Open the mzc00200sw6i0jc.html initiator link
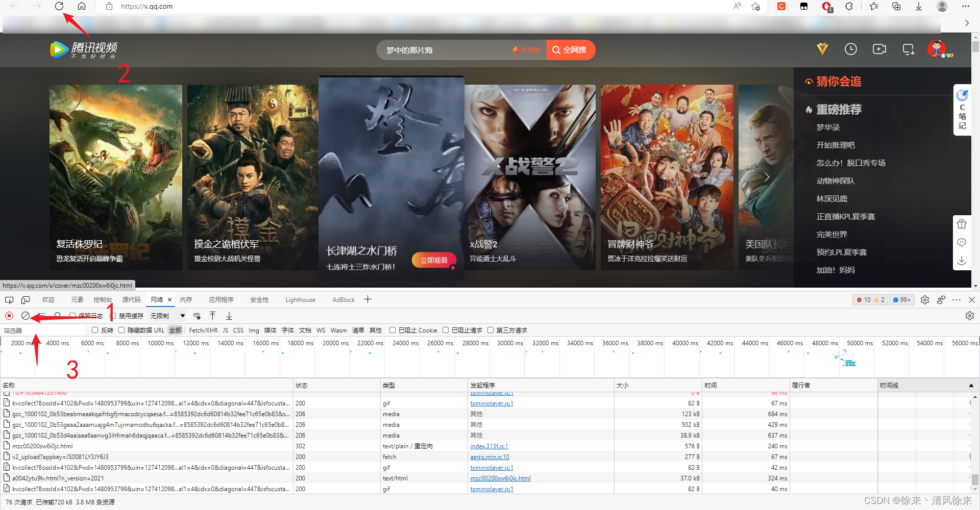 [x=500, y=478]
